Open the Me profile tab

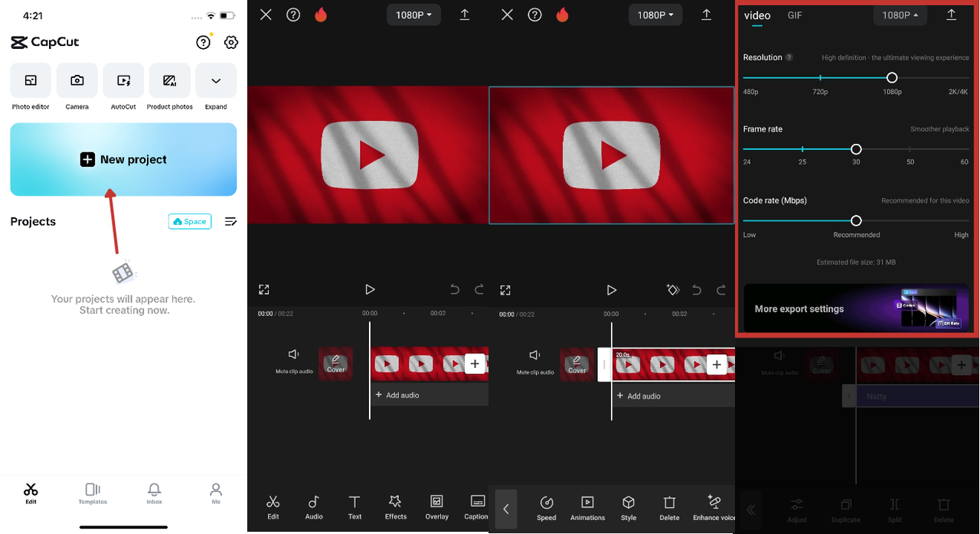(x=216, y=493)
